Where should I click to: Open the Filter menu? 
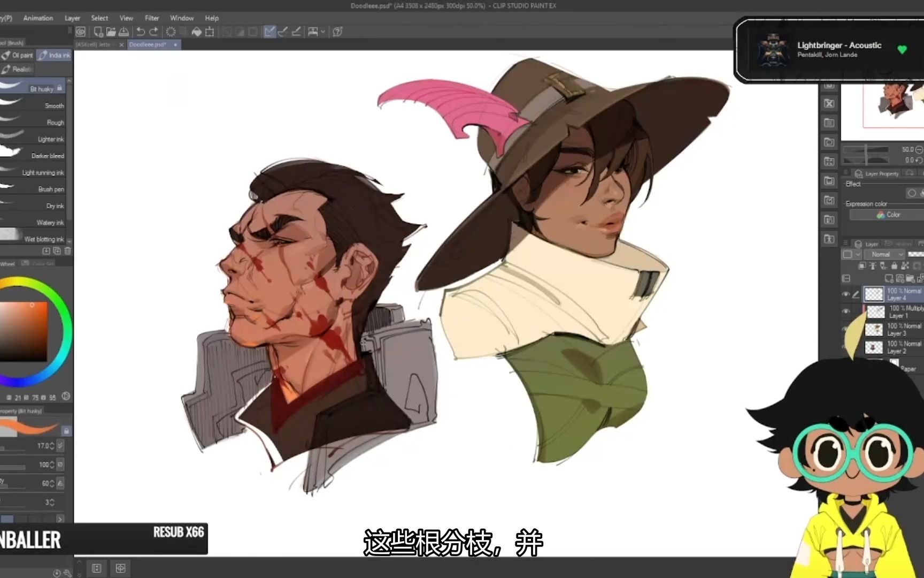[152, 18]
